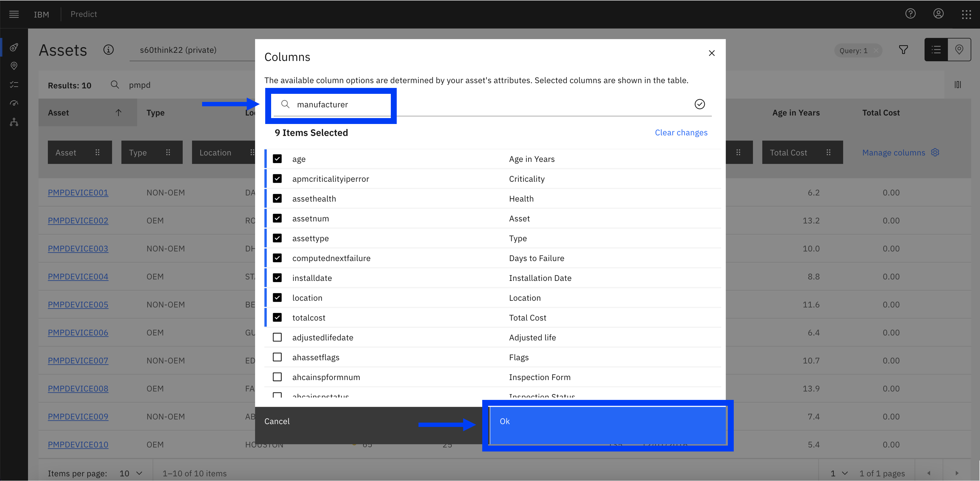The width and height of the screenshot is (980, 481).
Task: Click the search magnifier next to pmpd
Action: [114, 85]
